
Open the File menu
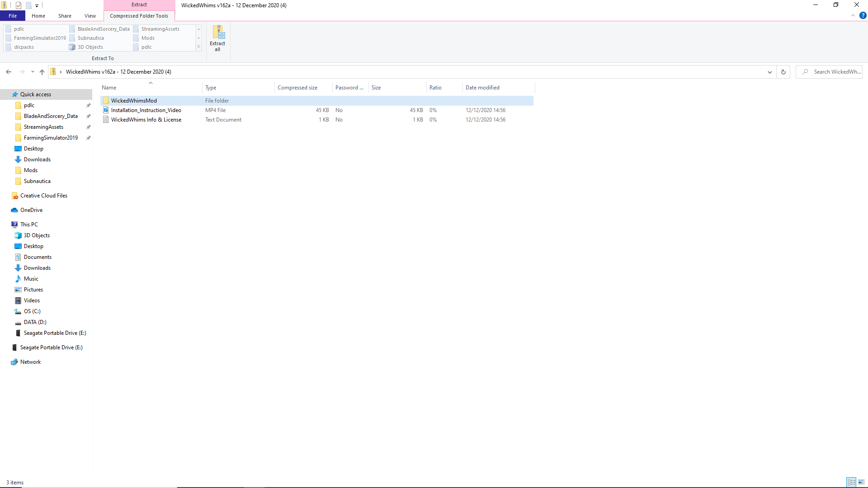[12, 16]
